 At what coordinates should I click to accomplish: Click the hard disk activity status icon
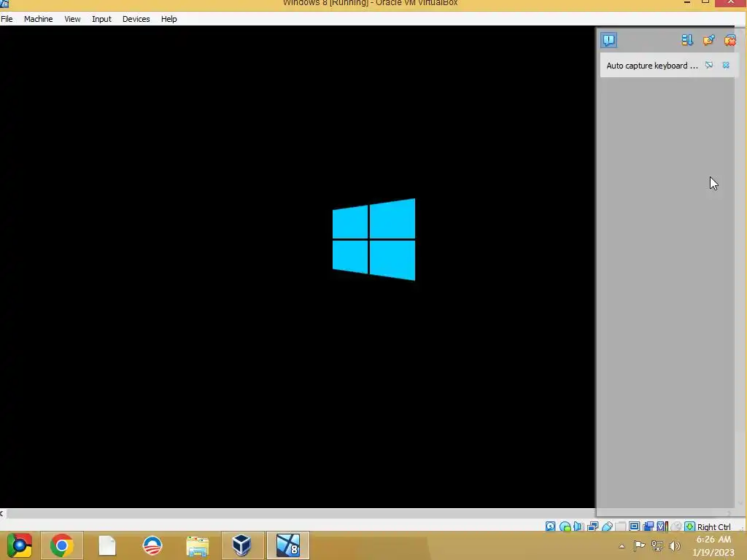pos(550,526)
